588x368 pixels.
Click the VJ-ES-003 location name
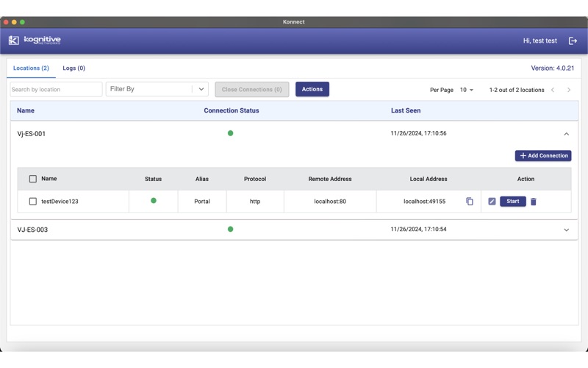point(32,230)
